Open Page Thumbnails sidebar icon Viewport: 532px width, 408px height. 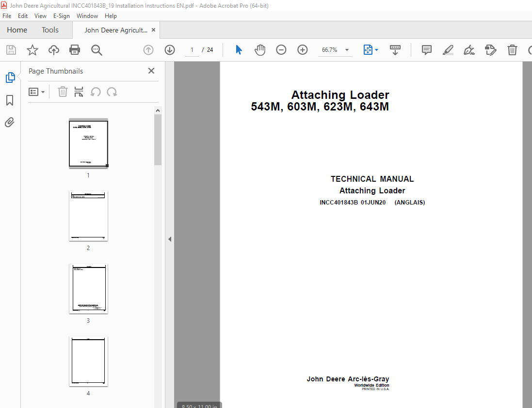tap(10, 78)
